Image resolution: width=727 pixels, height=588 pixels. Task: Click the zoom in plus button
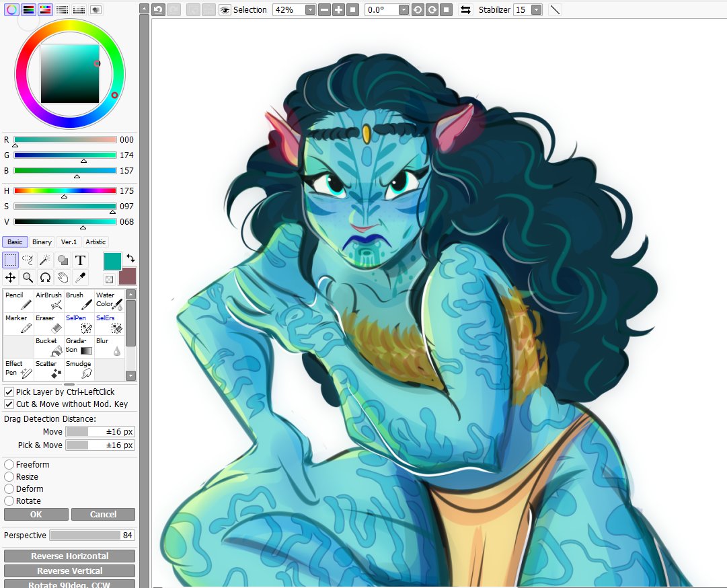coord(338,9)
